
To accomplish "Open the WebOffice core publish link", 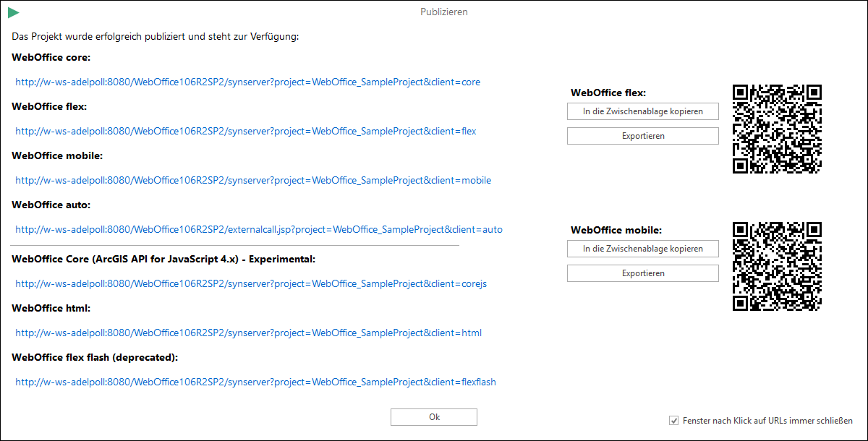I will click(247, 82).
